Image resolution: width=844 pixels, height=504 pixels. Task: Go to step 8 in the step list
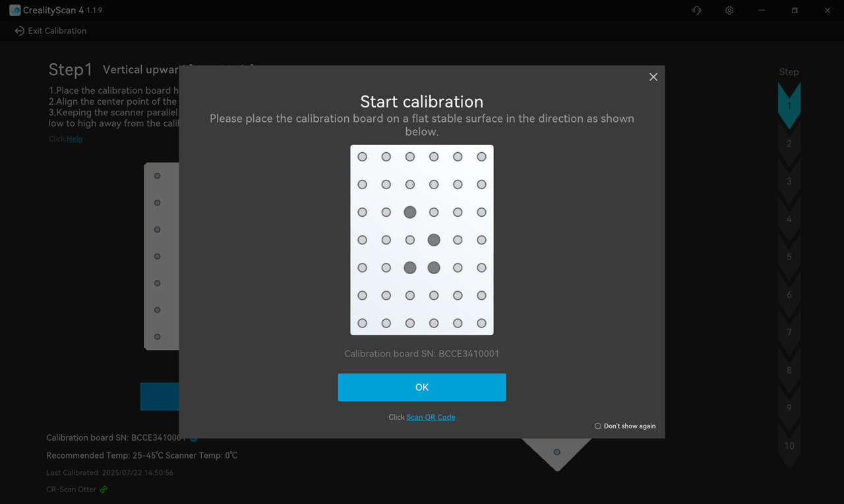[x=789, y=370]
